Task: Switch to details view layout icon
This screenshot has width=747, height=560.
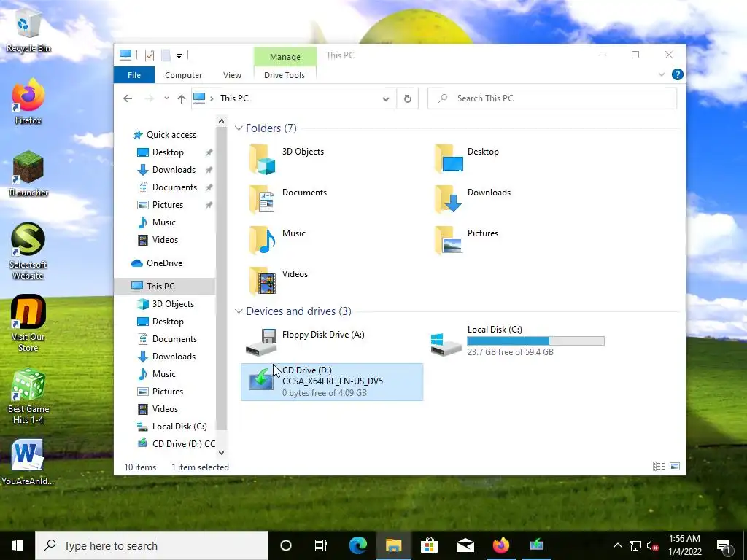Action: point(659,467)
